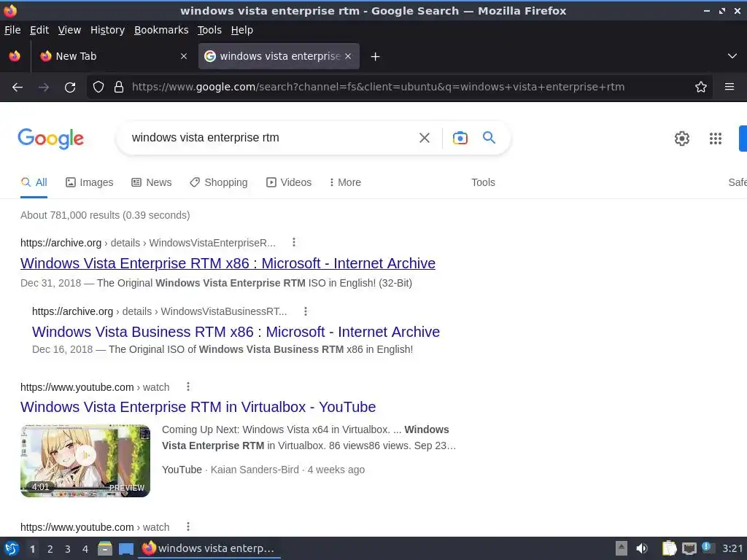Open network status tray icon
Image resolution: width=747 pixels, height=560 pixels.
point(689,548)
